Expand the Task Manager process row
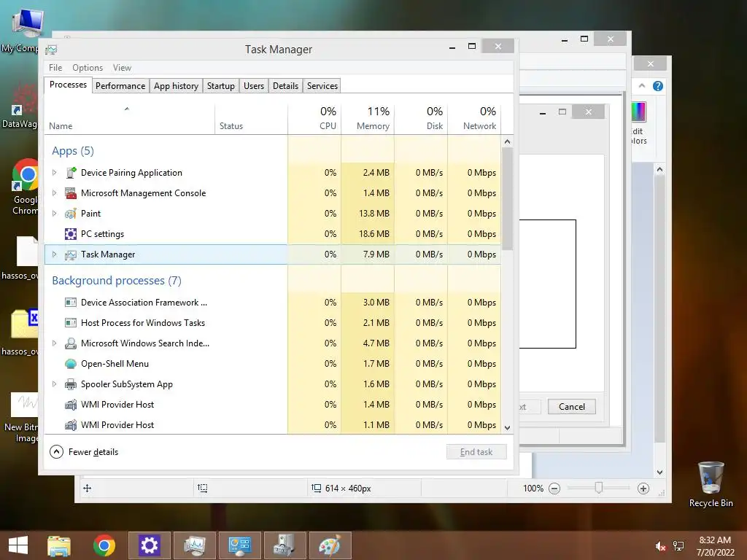The width and height of the screenshot is (747, 560). click(x=54, y=254)
